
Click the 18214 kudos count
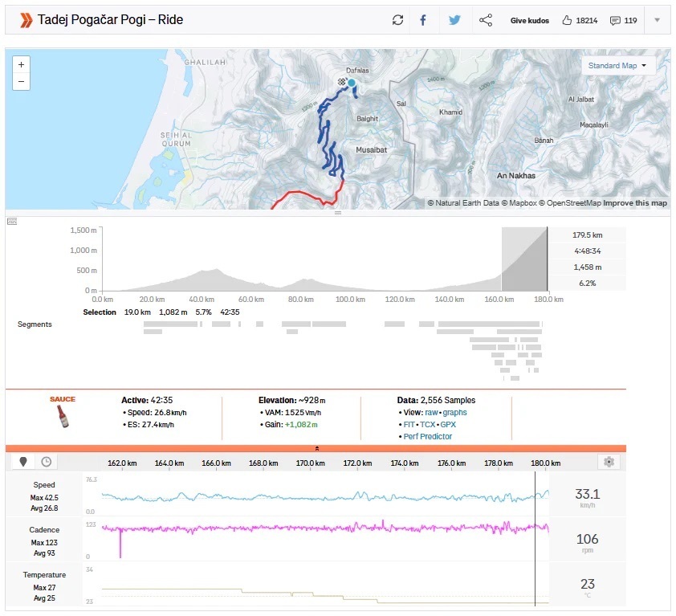point(586,21)
